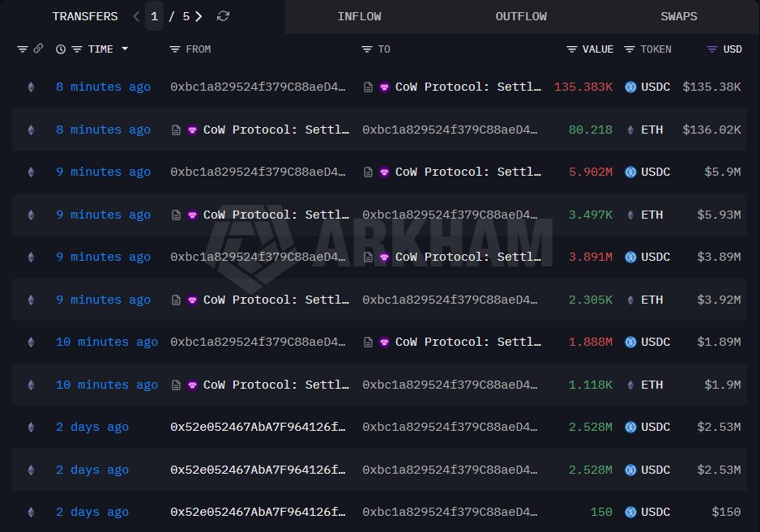Click contract document icon in 1.118K ETH row

point(177,385)
